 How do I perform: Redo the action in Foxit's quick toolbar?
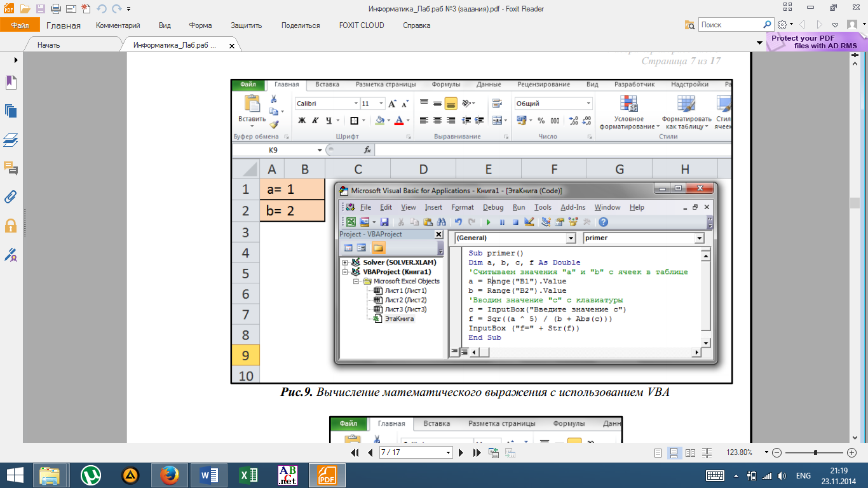116,9
